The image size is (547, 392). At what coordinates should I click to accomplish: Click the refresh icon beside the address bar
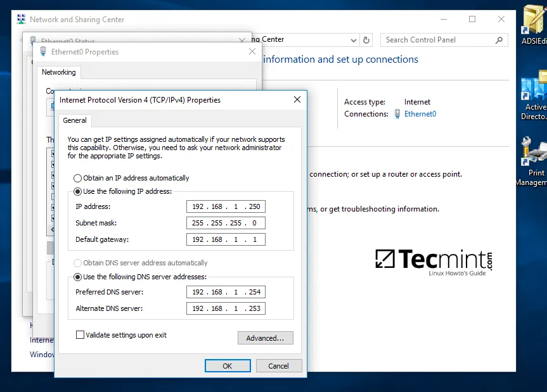coord(366,39)
